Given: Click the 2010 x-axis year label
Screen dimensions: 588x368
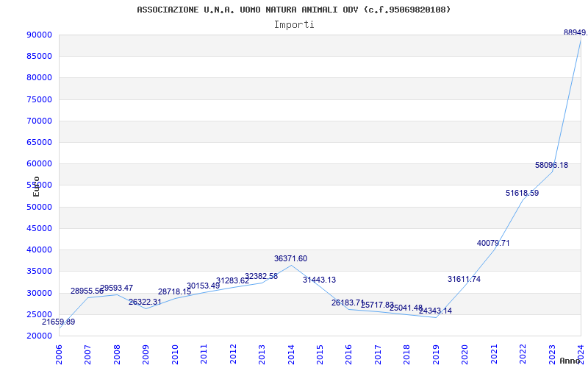Looking at the screenshot, I should pyautogui.click(x=175, y=355).
